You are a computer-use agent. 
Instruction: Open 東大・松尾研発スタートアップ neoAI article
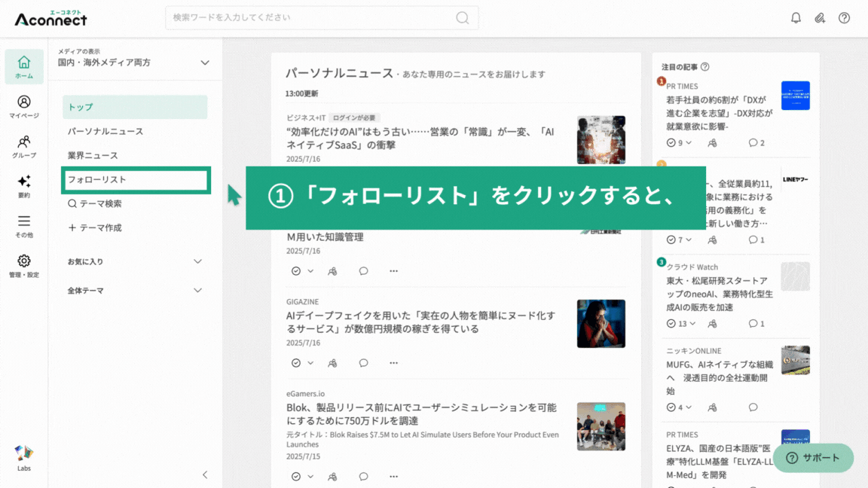tap(719, 294)
